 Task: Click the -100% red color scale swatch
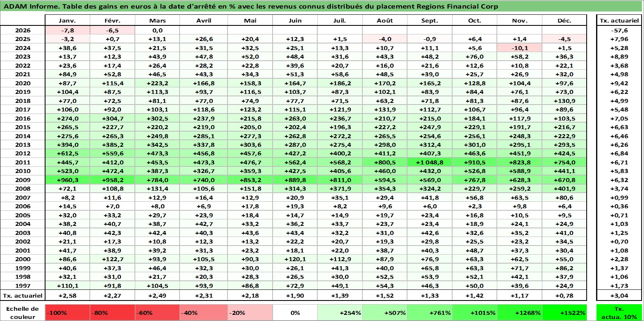pyautogui.click(x=68, y=313)
